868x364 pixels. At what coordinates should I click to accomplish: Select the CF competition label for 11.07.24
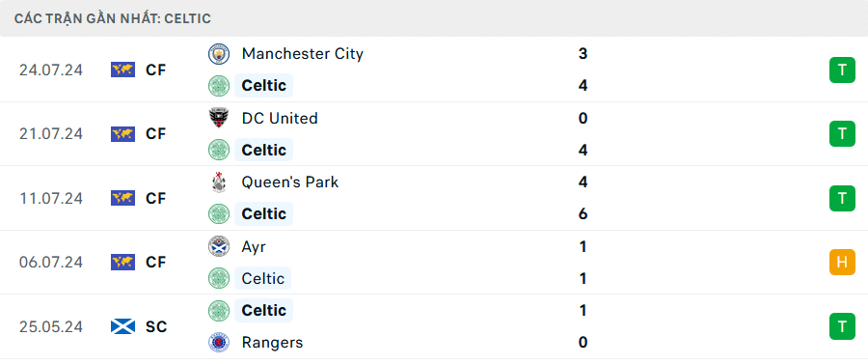click(156, 198)
